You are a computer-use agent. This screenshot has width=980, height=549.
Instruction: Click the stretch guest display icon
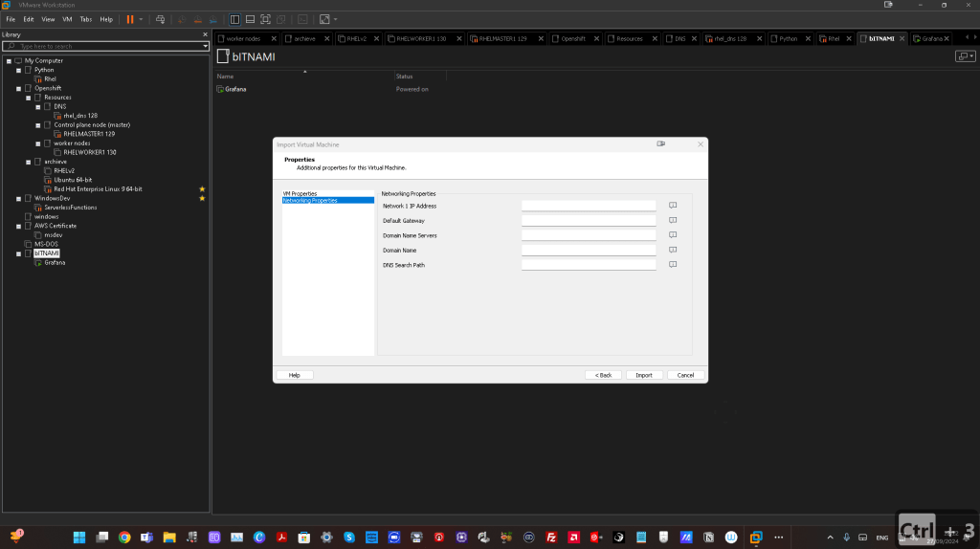324,19
